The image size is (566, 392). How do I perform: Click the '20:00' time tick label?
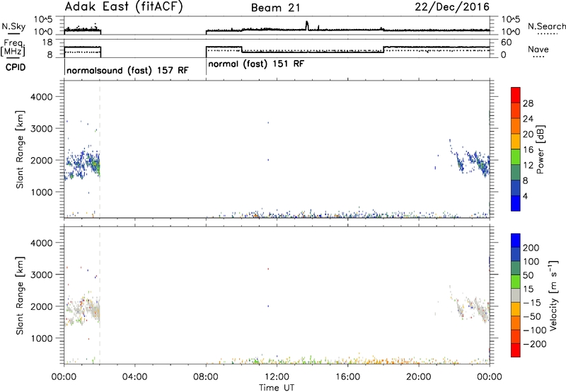(x=419, y=377)
